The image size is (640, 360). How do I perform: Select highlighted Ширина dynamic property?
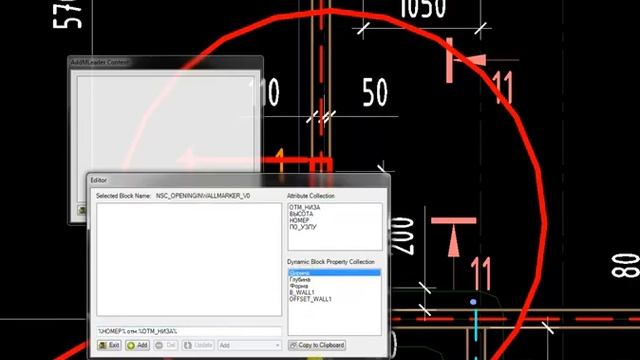click(334, 273)
